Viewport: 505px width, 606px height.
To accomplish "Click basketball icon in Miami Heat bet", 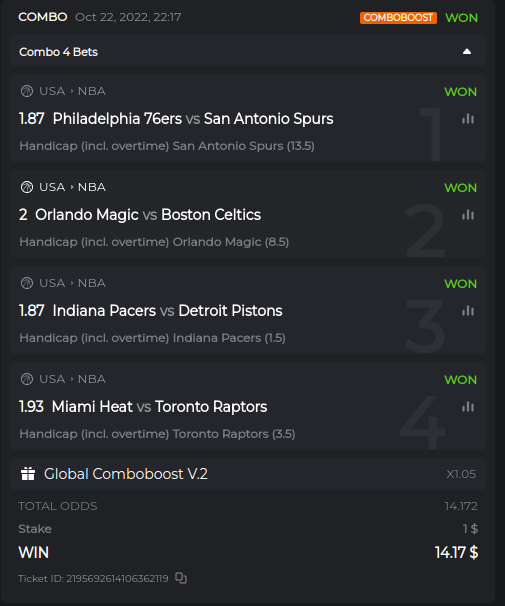I will (x=27, y=379).
